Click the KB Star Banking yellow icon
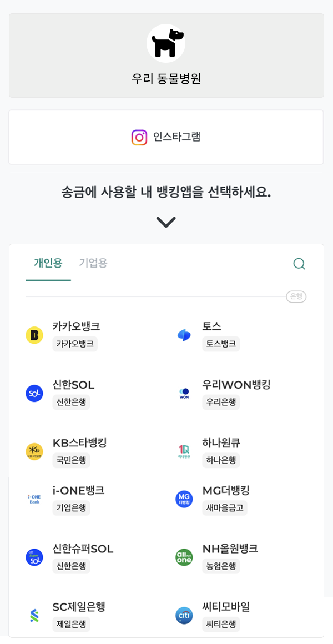Viewport: 333px width, 644px height. click(x=34, y=451)
